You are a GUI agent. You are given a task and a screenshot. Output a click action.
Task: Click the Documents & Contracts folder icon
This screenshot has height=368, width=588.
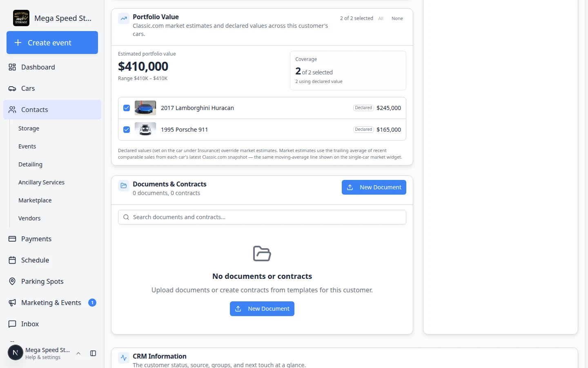124,186
